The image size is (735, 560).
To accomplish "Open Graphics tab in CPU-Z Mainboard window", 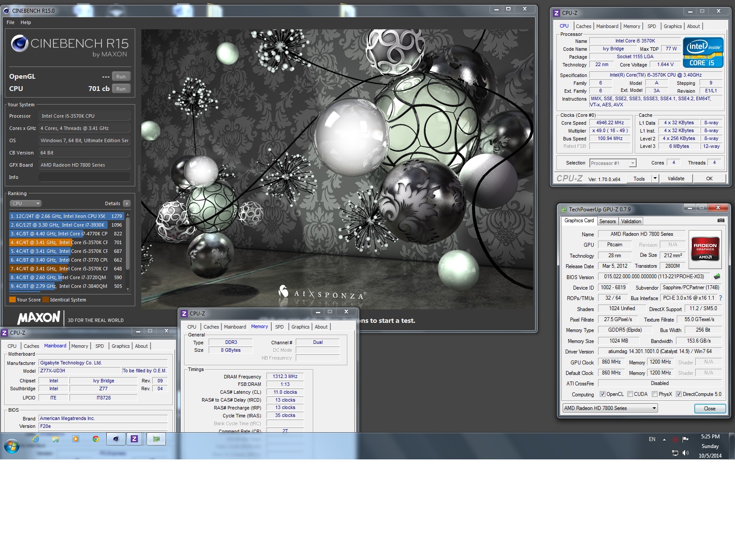I will [x=121, y=346].
